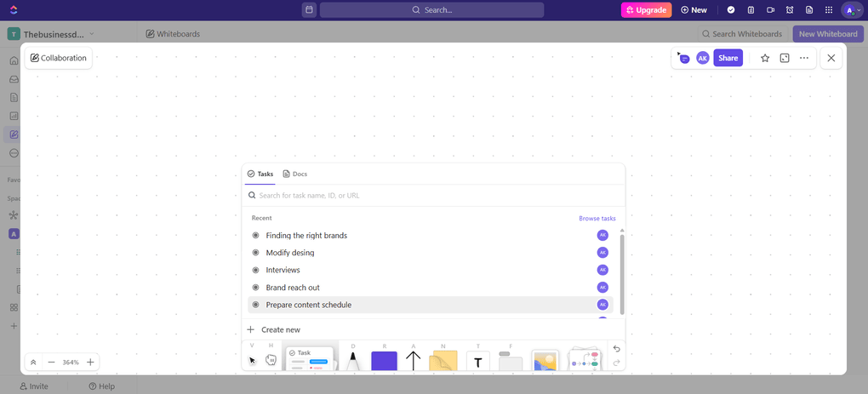868x394 pixels.
Task: Open Help at the bottom
Action: pos(101,386)
